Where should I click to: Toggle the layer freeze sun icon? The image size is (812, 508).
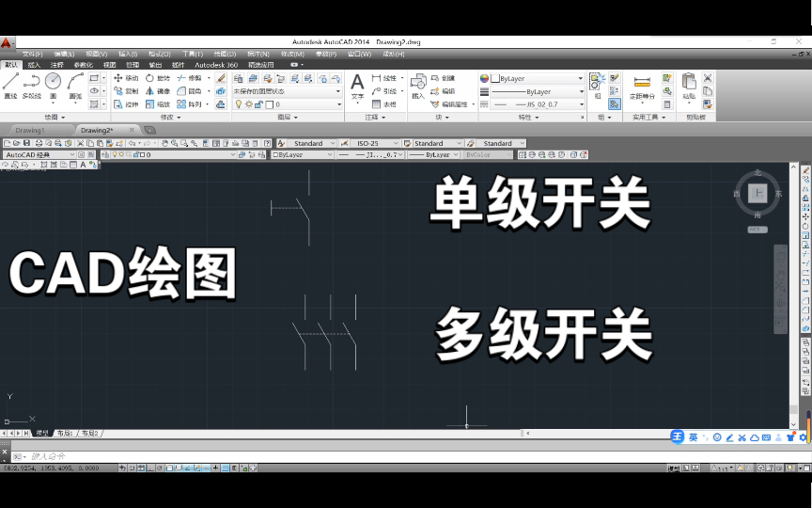[x=248, y=104]
